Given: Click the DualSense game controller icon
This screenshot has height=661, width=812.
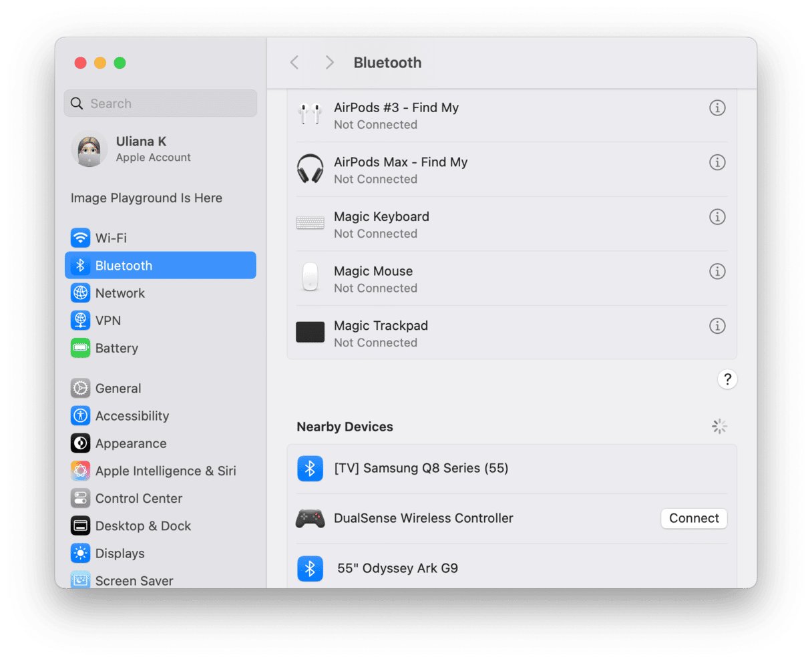Looking at the screenshot, I should click(x=310, y=519).
